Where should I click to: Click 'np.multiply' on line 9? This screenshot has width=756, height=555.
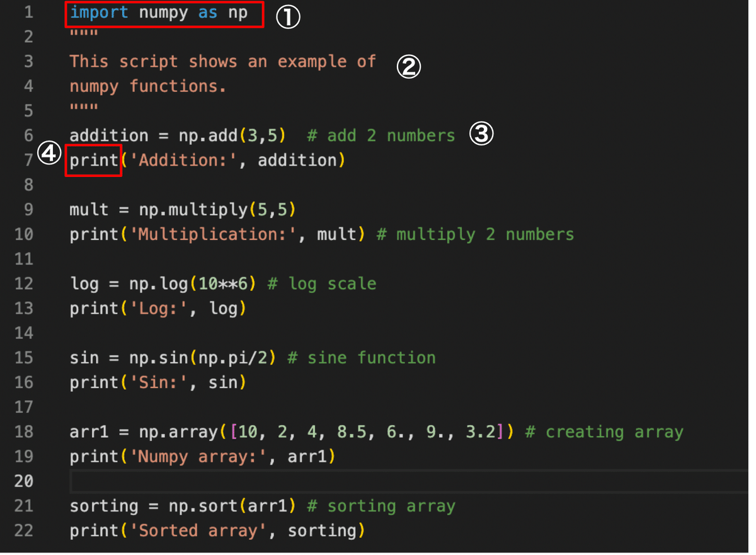click(193, 210)
